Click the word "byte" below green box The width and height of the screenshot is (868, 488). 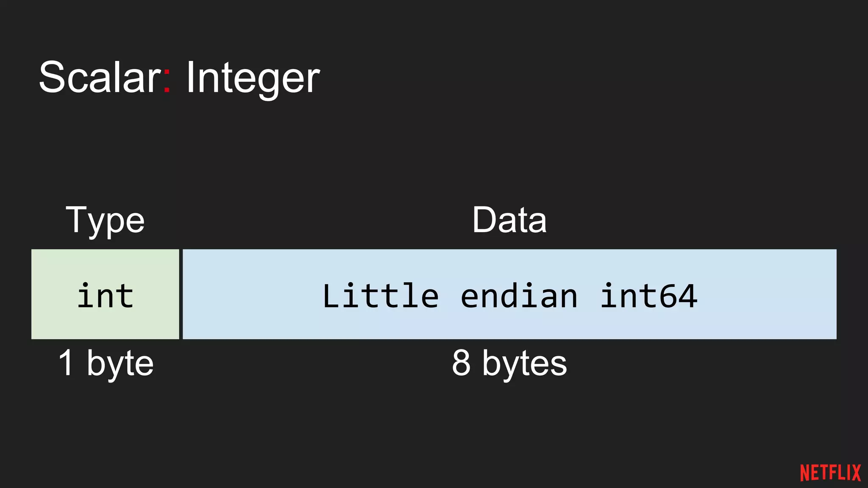[x=120, y=364]
